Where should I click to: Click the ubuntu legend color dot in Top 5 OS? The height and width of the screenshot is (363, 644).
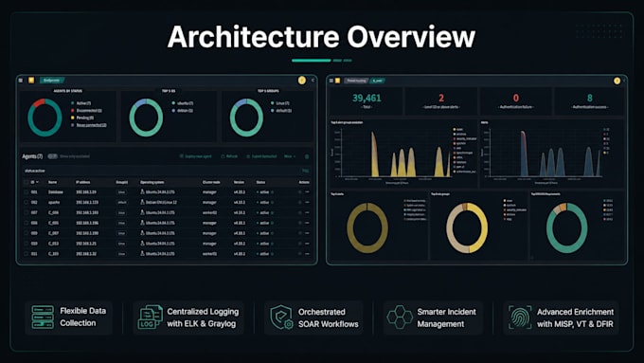tap(173, 103)
